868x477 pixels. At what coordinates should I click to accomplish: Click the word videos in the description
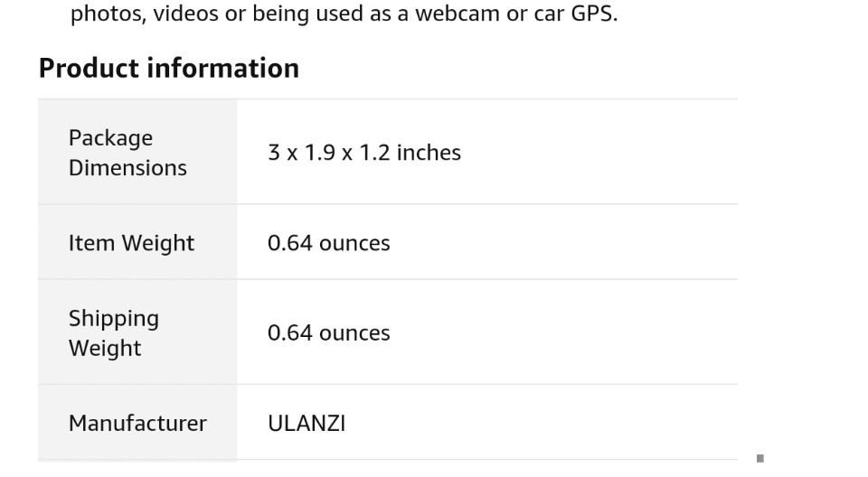[185, 14]
